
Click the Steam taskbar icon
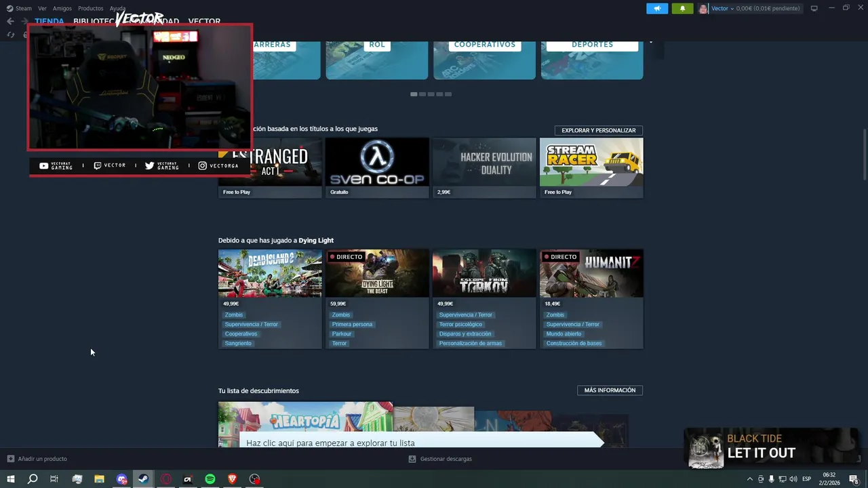[143, 479]
